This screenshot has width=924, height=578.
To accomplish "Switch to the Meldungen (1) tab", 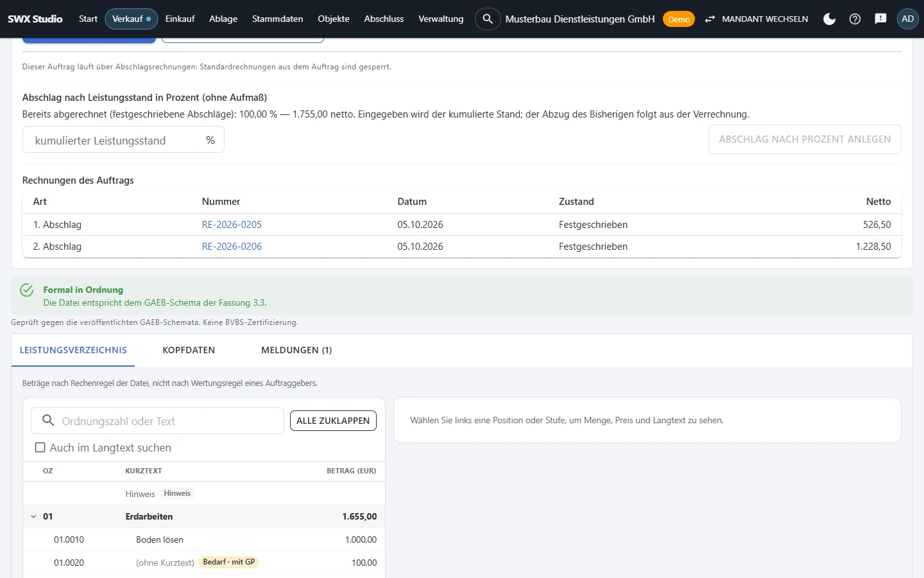I will pyautogui.click(x=296, y=350).
